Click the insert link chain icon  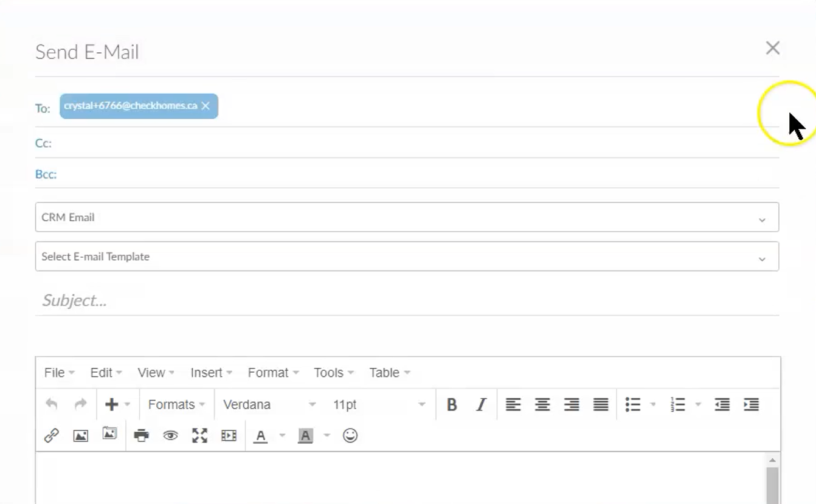coord(52,435)
